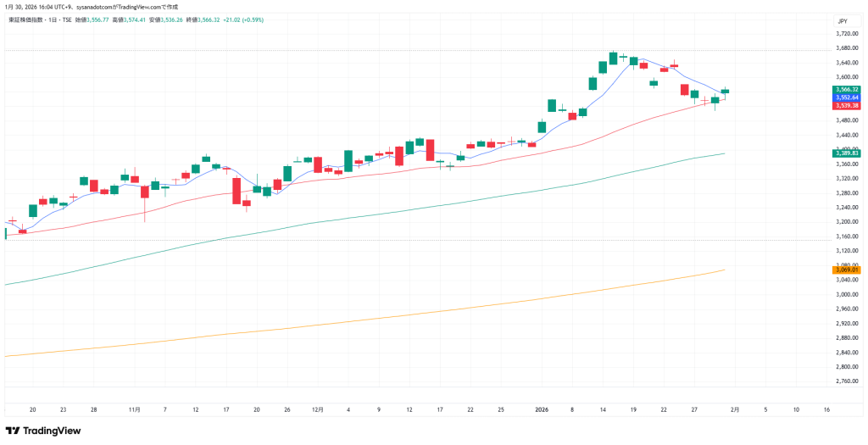Click the orange 3,069.01 moving average label
This screenshot has width=868, height=445.
tap(846, 270)
